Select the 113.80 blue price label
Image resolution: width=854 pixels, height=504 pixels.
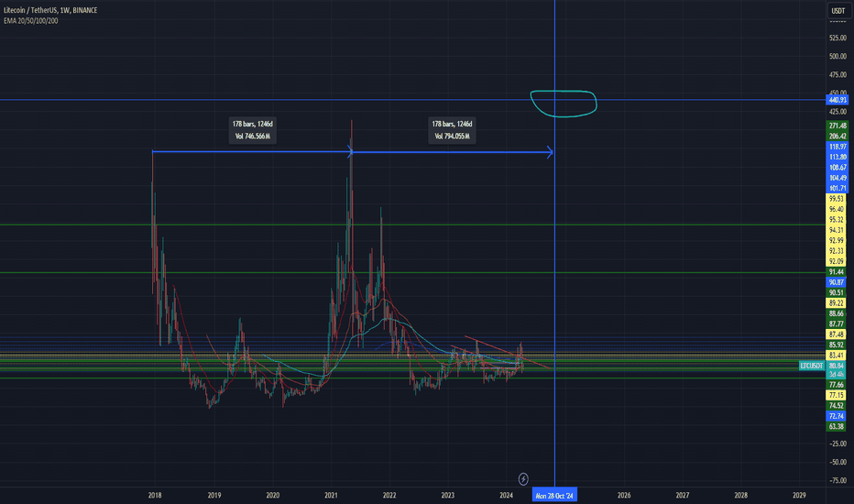(838, 157)
